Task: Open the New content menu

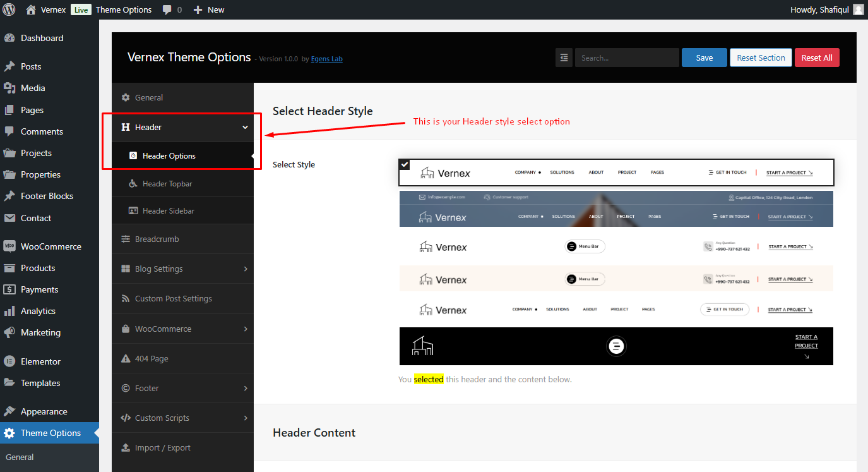Action: click(209, 9)
